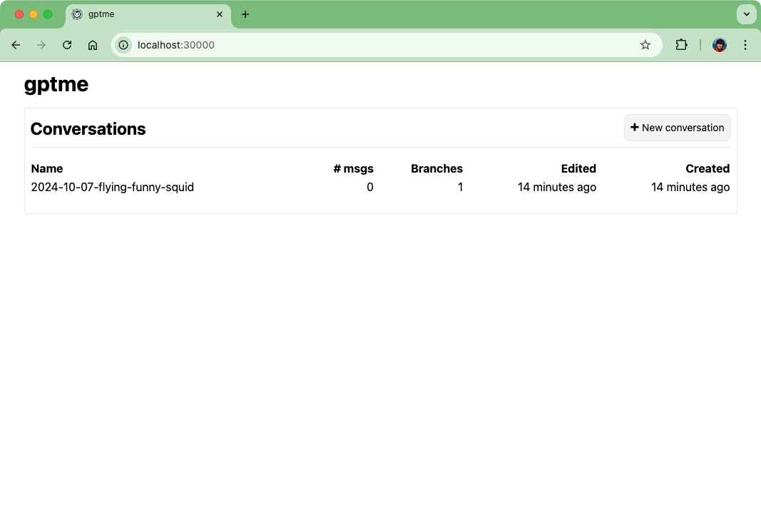Expand the tab search dropdown
Screen dimensions: 761x532
pyautogui.click(x=747, y=14)
